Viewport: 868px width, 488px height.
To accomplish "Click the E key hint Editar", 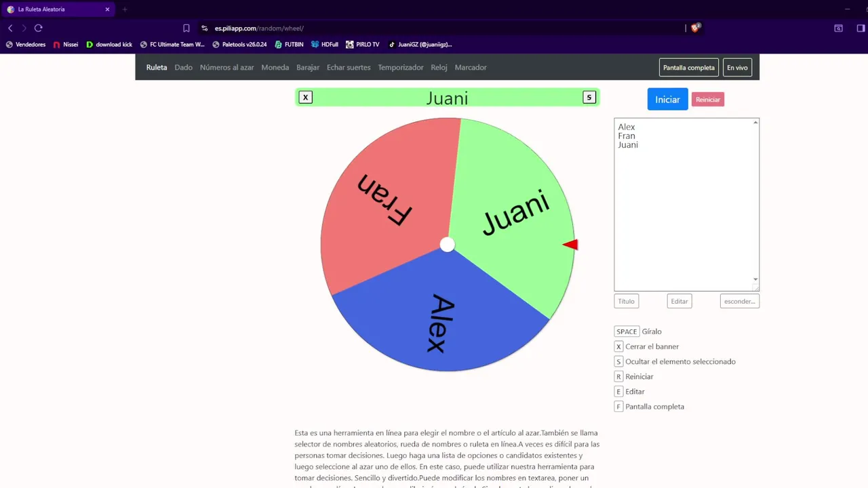I will pyautogui.click(x=618, y=391).
